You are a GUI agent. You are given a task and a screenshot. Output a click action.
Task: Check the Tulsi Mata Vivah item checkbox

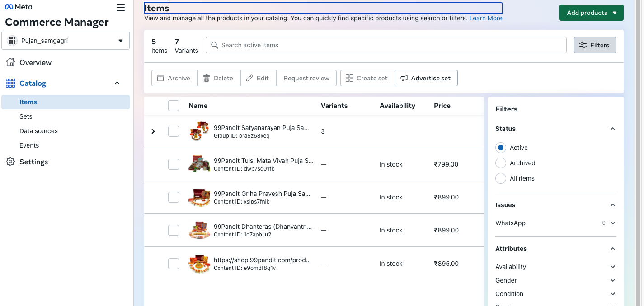point(174,164)
